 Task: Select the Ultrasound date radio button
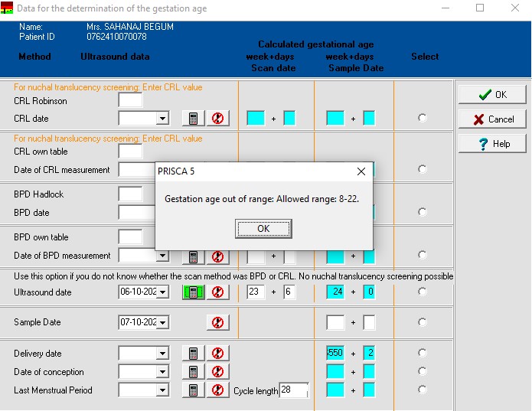coord(423,292)
